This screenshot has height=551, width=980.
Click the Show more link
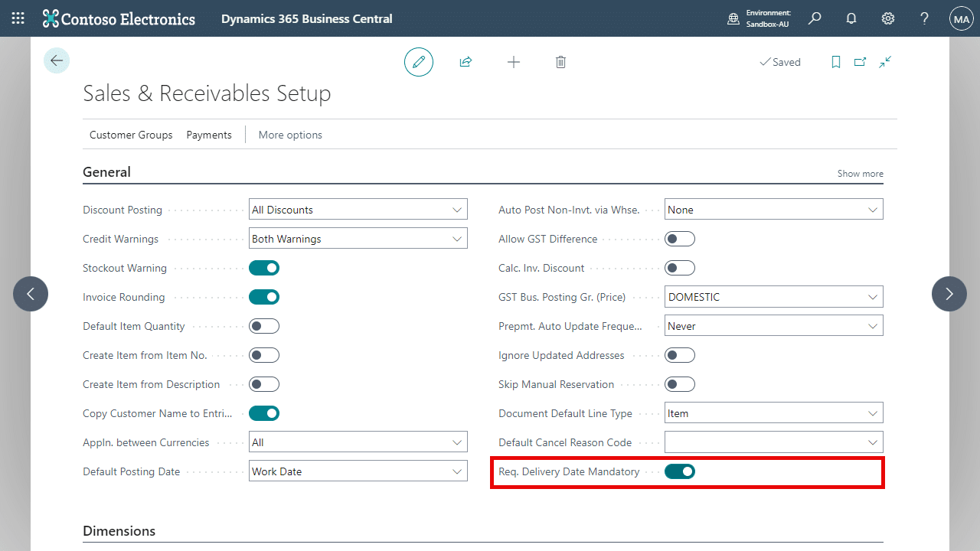click(860, 174)
